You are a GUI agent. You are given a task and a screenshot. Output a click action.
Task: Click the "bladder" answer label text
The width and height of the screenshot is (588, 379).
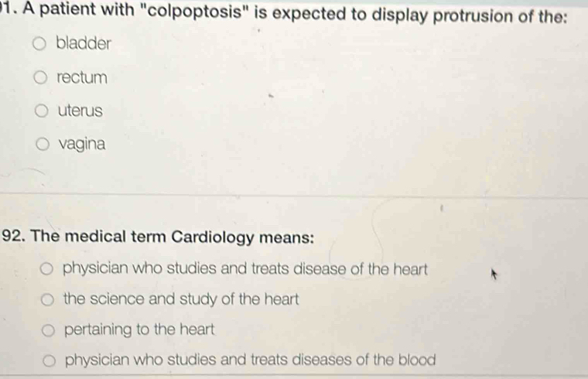point(84,44)
